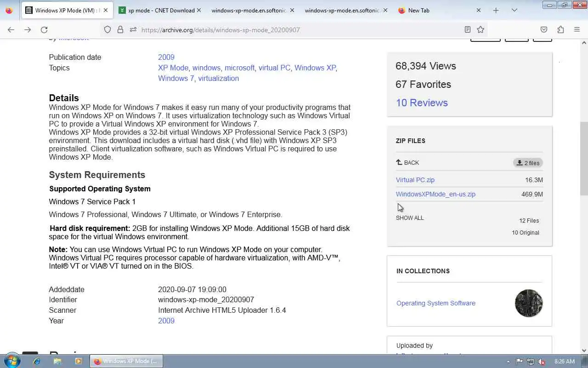The height and width of the screenshot is (368, 588).
Task: Open the virtualization topic link
Action: tap(219, 78)
